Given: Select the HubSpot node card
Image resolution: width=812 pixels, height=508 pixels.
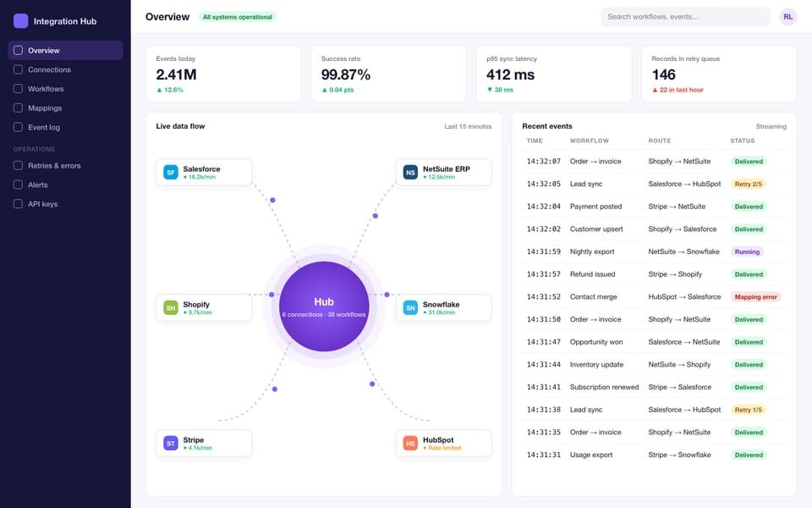Looking at the screenshot, I should (444, 443).
